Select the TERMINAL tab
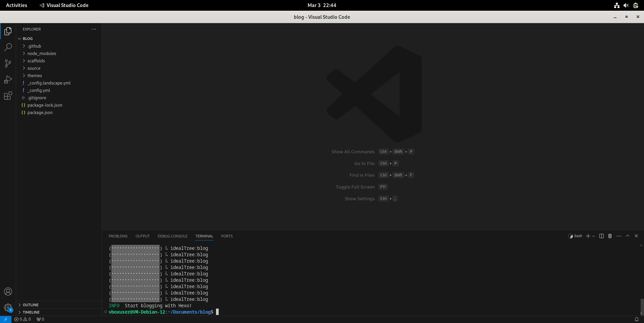This screenshot has height=323, width=644. click(204, 236)
